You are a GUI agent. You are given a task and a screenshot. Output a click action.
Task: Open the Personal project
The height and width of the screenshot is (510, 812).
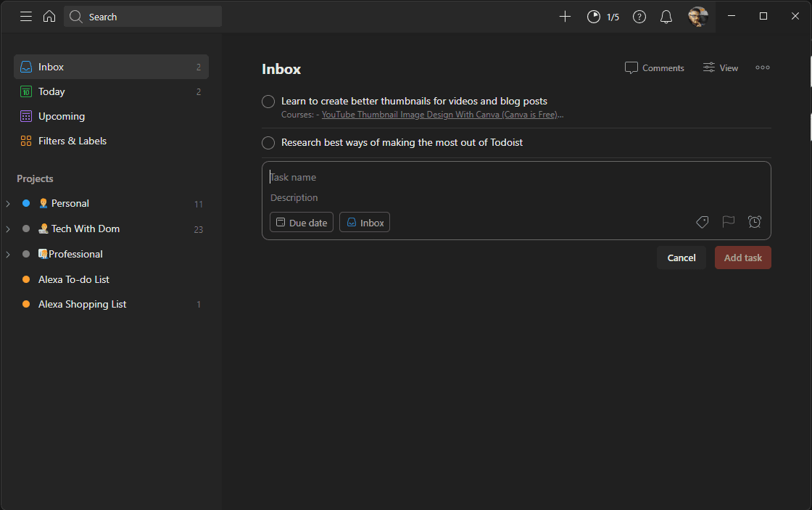click(112, 204)
